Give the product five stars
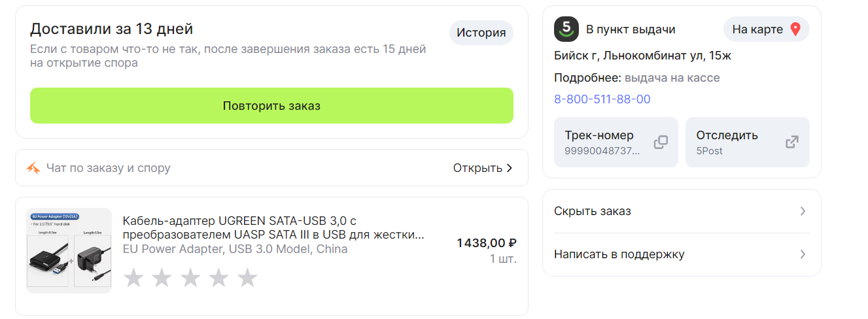Image resolution: width=868 pixels, height=319 pixels. (x=247, y=278)
